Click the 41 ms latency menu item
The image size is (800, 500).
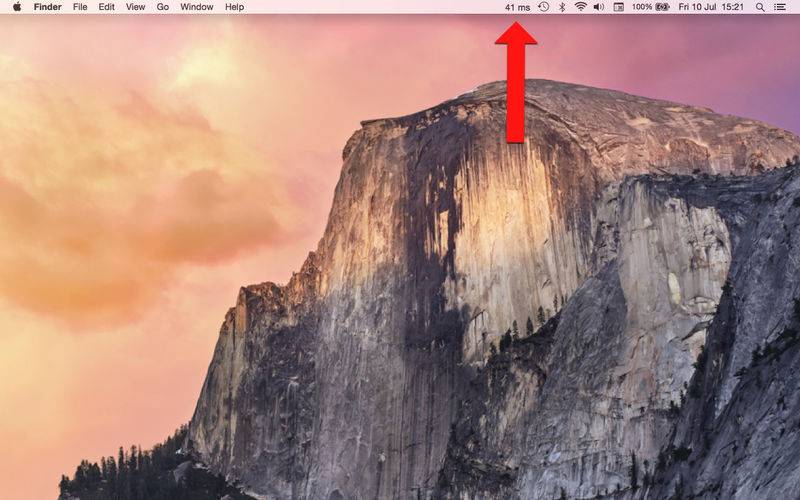click(x=517, y=7)
